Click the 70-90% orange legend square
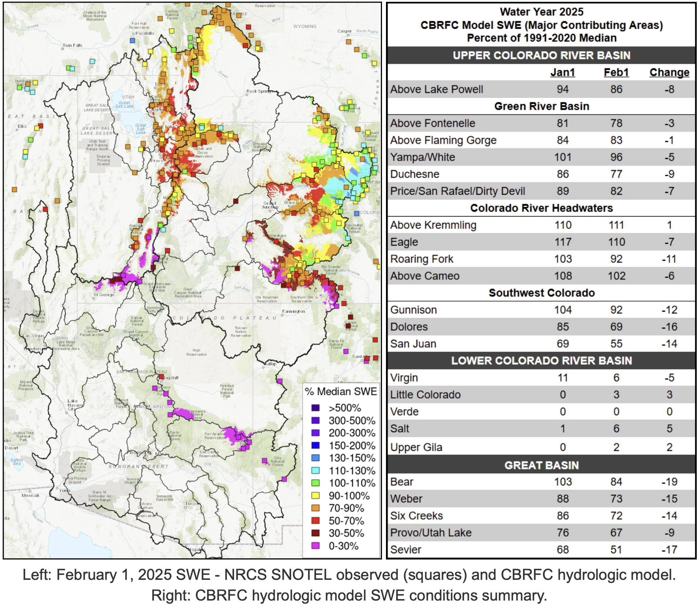The height and width of the screenshot is (606, 700). coord(315,508)
